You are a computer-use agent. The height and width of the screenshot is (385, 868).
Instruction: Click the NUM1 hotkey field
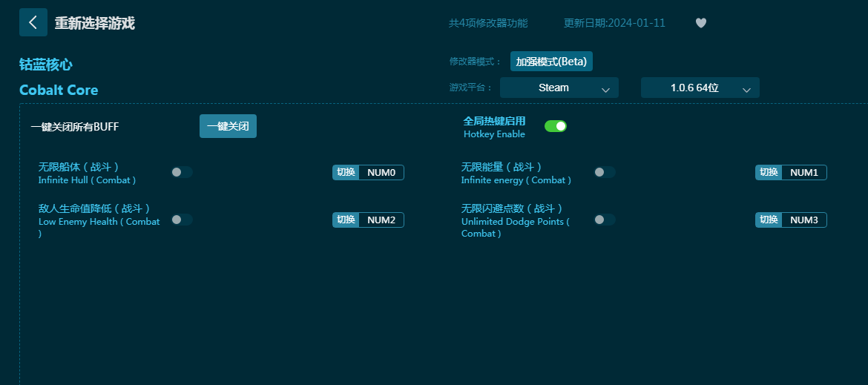804,173
